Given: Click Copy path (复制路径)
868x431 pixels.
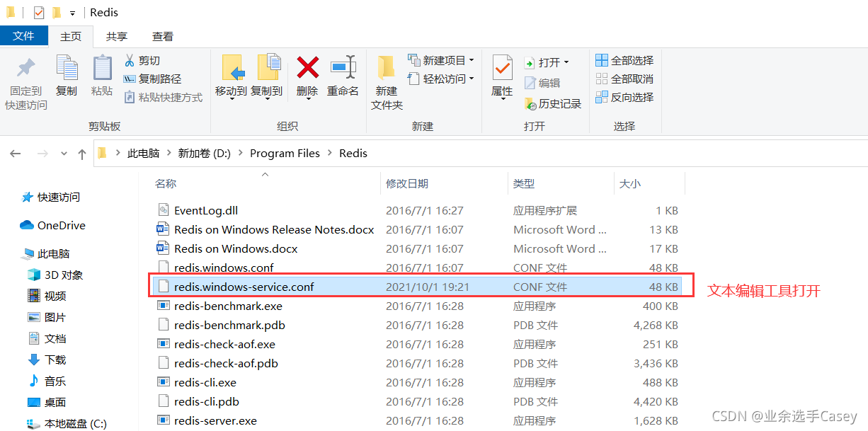Looking at the screenshot, I should click(152, 79).
